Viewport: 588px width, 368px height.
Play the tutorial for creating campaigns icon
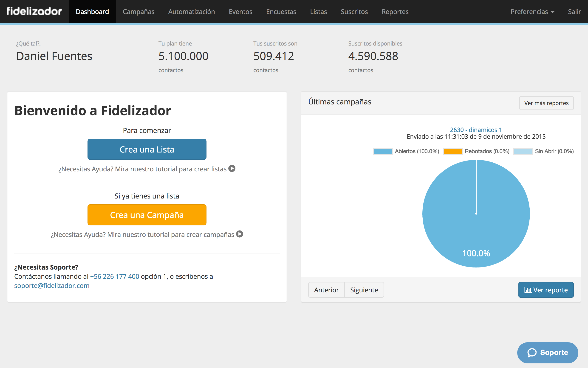pyautogui.click(x=240, y=234)
